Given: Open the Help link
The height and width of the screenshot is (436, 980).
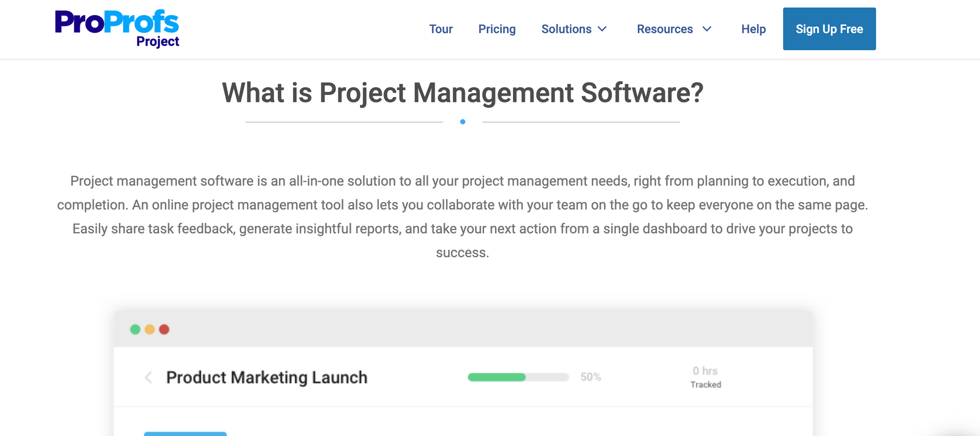Looking at the screenshot, I should 753,29.
